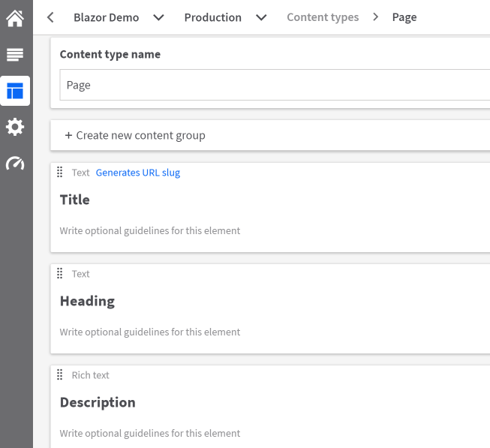This screenshot has height=448, width=490.
Task: Click the Rich text type label
Action: click(90, 375)
